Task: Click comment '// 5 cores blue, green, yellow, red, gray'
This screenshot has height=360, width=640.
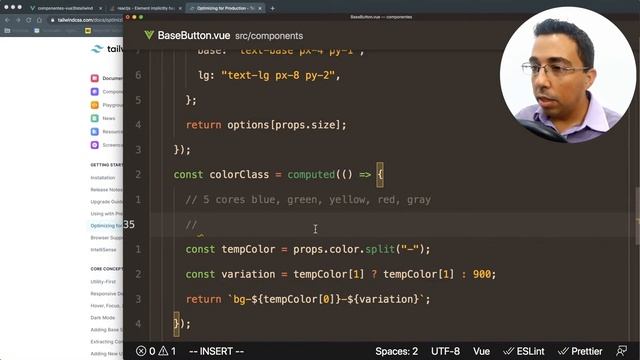Action: [x=308, y=200]
